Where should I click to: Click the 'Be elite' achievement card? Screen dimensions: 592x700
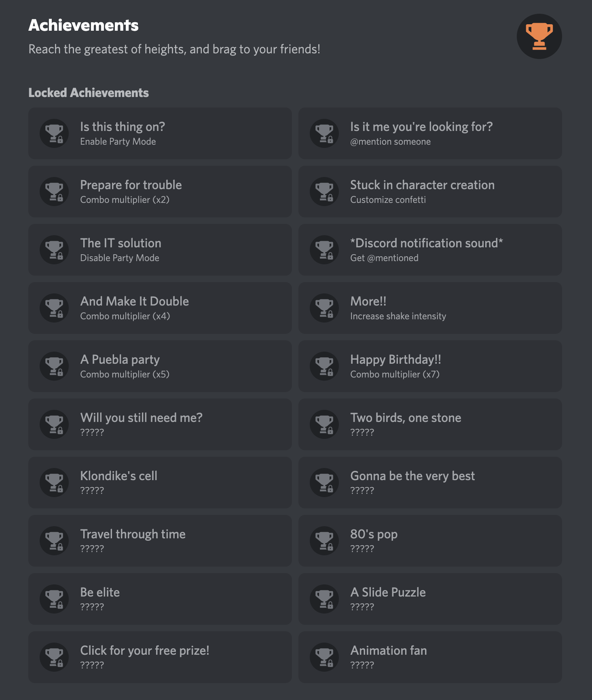[x=160, y=599]
